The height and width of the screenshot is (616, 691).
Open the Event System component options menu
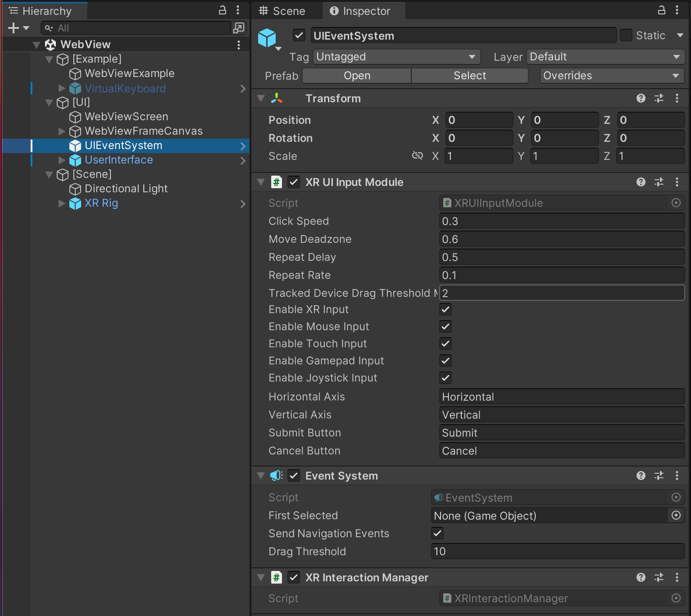point(677,476)
